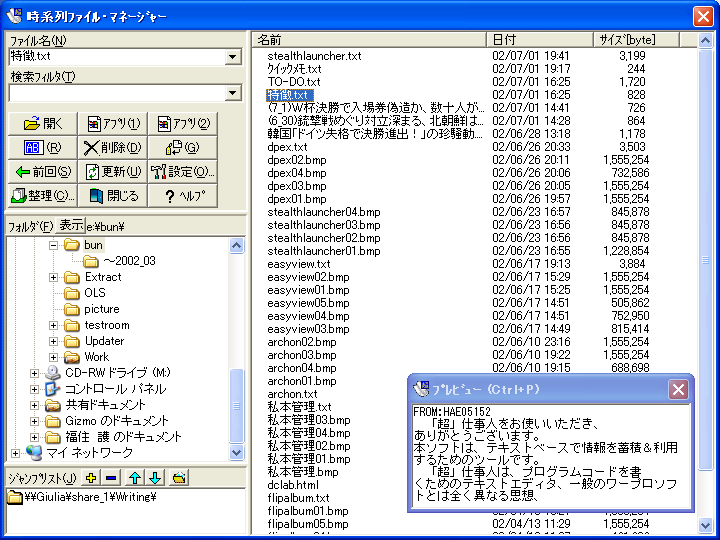
Task: Select file flipalbum05.bmp
Action: pos(308,524)
